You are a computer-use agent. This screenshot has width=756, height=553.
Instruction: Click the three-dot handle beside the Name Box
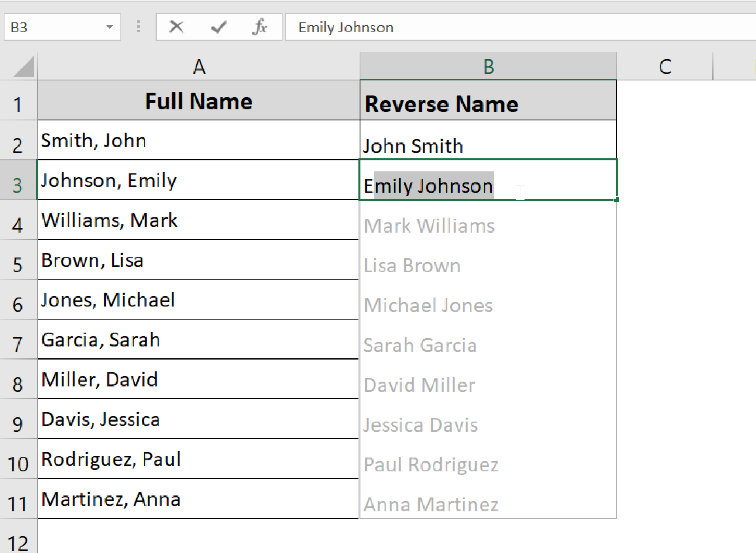click(139, 27)
